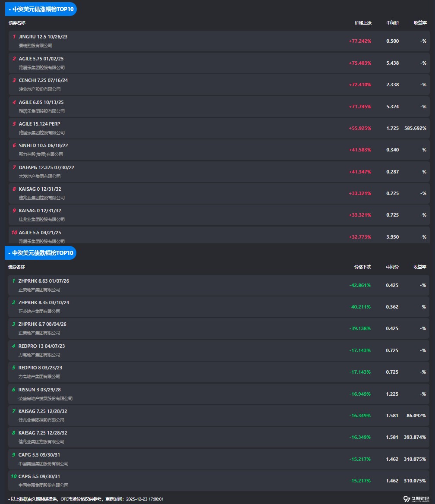Click the -42.861% price drop value
This screenshot has height=504, width=435.
click(360, 285)
